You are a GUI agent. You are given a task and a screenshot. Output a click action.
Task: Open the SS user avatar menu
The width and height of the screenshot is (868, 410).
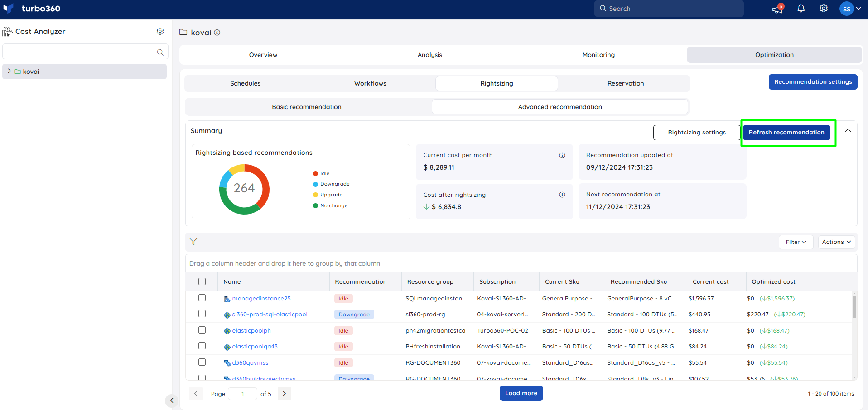pyautogui.click(x=846, y=9)
